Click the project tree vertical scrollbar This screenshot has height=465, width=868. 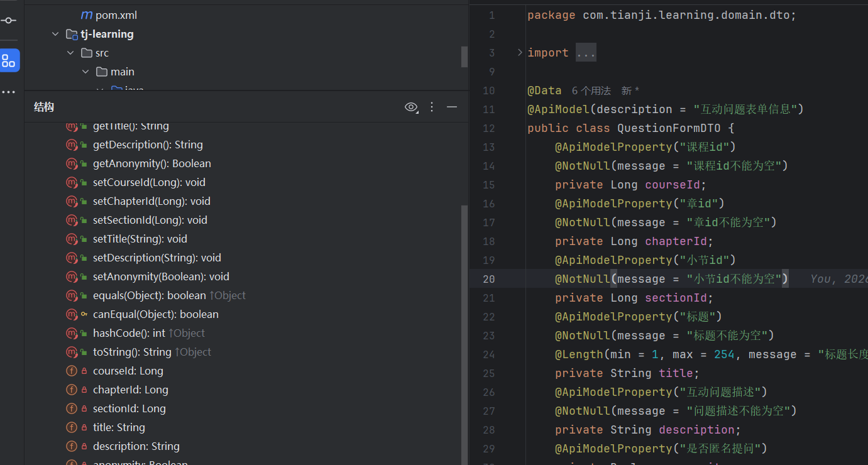pyautogui.click(x=464, y=57)
